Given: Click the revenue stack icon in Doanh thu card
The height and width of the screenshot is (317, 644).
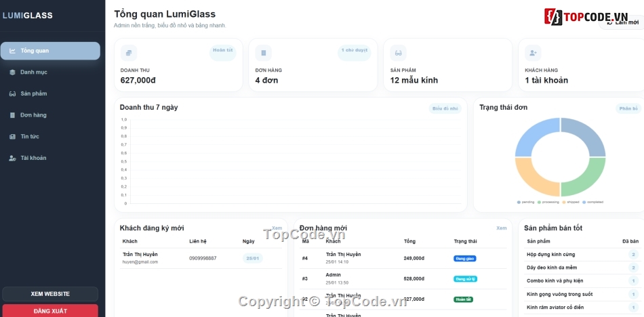Looking at the screenshot, I should [x=129, y=53].
